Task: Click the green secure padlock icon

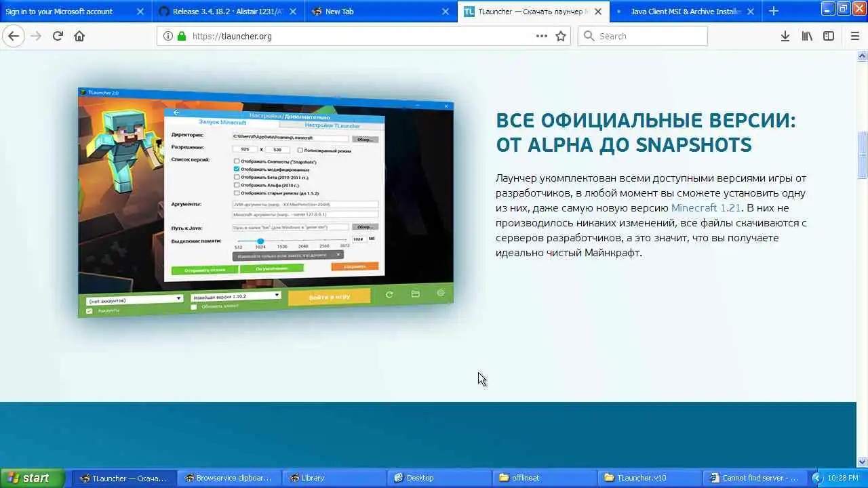Action: [181, 36]
